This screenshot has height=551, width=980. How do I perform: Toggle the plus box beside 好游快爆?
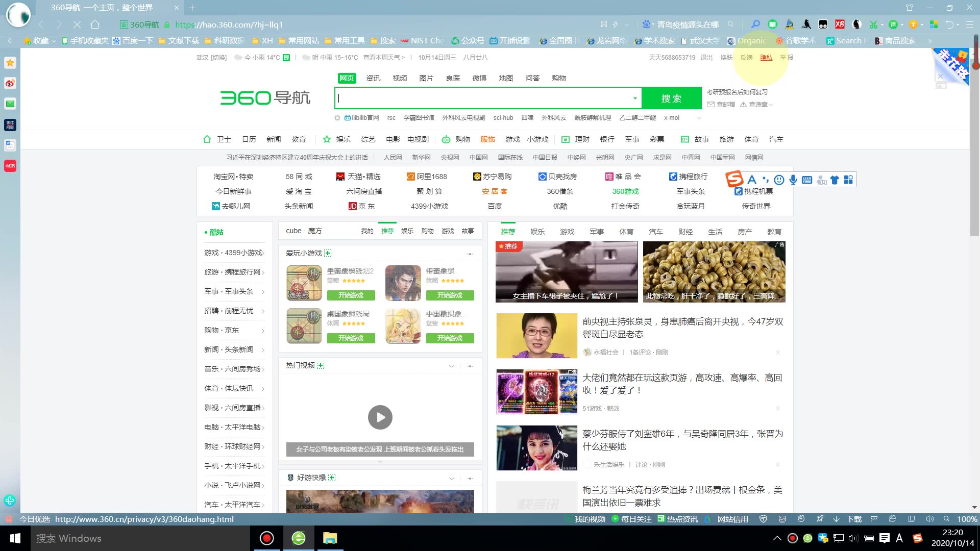(x=332, y=478)
